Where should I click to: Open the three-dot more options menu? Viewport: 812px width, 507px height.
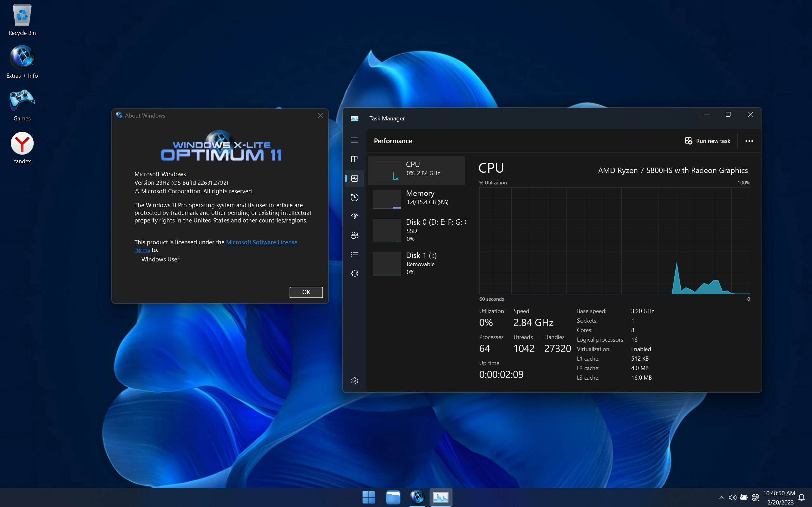749,141
